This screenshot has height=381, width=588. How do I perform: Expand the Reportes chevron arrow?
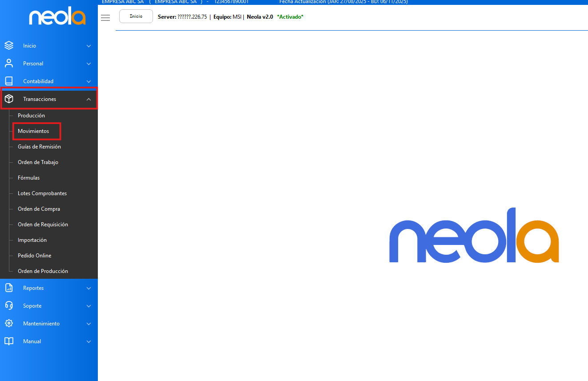click(x=89, y=288)
